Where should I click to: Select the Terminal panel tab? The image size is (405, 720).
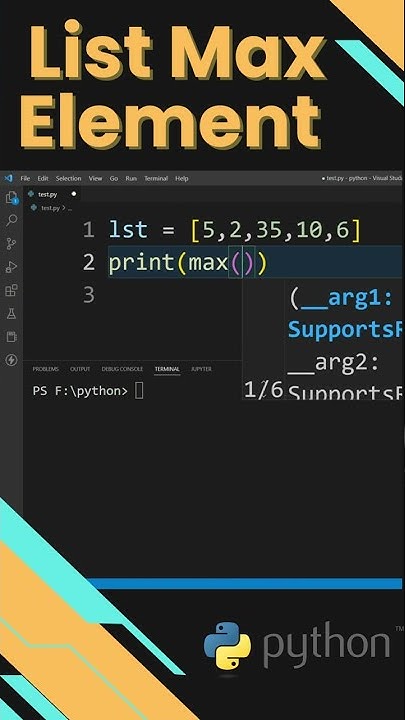pyautogui.click(x=167, y=369)
